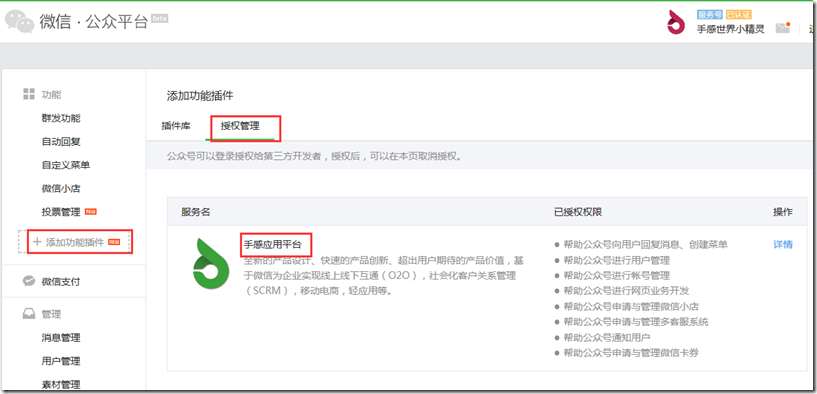Click the 添加功能插件 page heading
817x394 pixels.
point(200,95)
